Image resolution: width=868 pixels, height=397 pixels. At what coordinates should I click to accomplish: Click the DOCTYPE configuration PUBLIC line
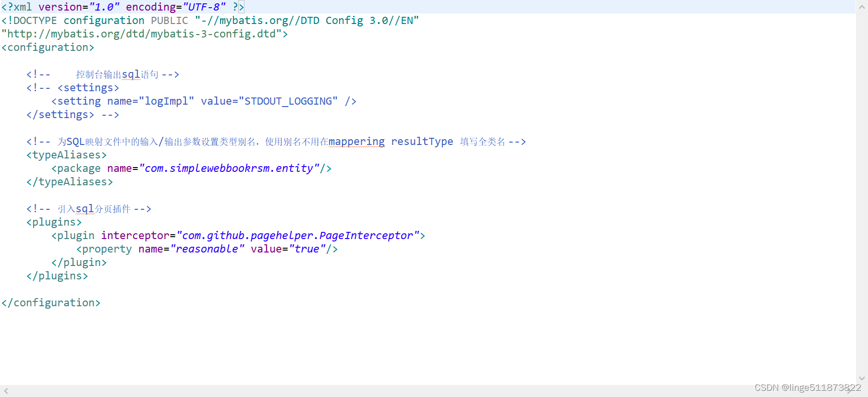(x=210, y=21)
